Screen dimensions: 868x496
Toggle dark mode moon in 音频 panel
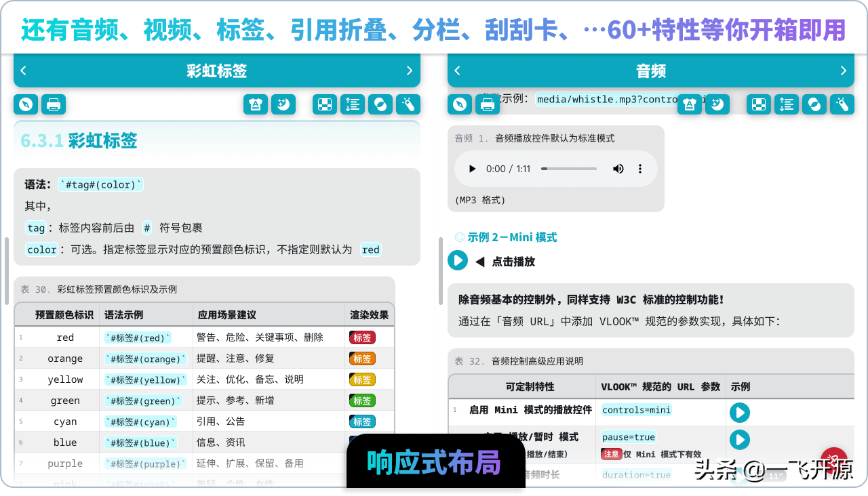coord(717,104)
